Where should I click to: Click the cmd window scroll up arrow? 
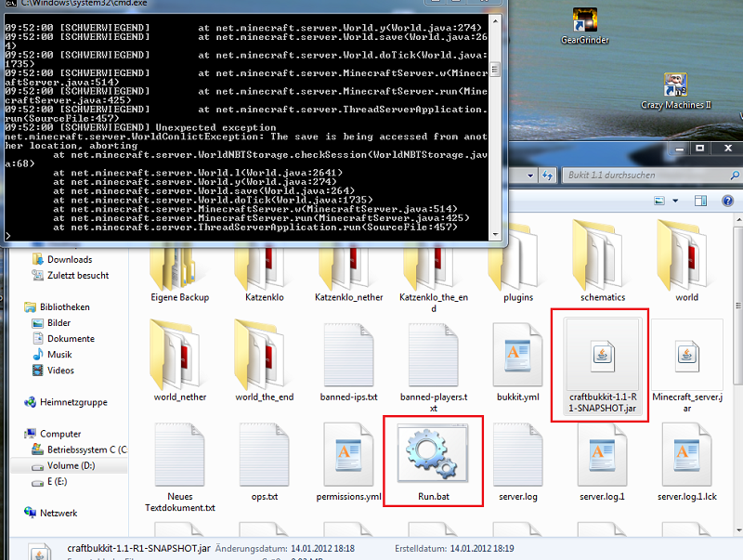click(495, 21)
